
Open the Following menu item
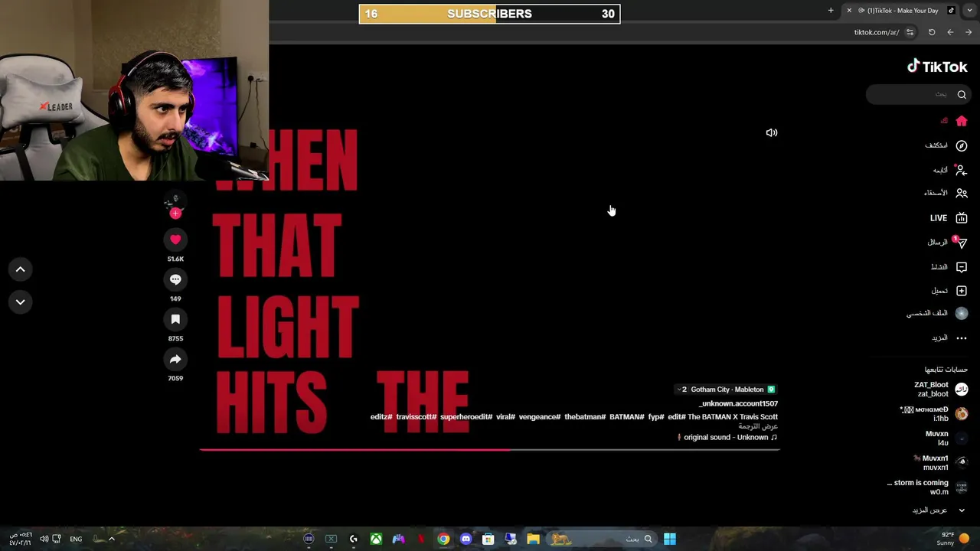coord(950,170)
